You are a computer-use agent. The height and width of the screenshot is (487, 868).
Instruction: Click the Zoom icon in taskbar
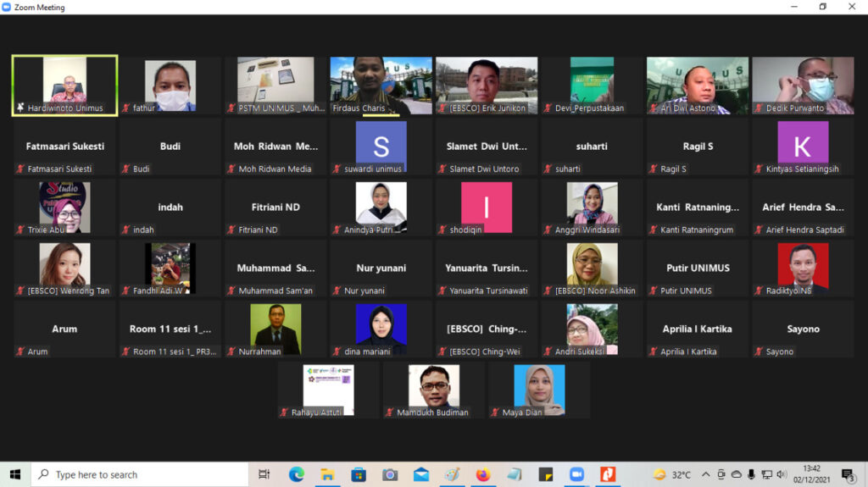click(x=576, y=474)
